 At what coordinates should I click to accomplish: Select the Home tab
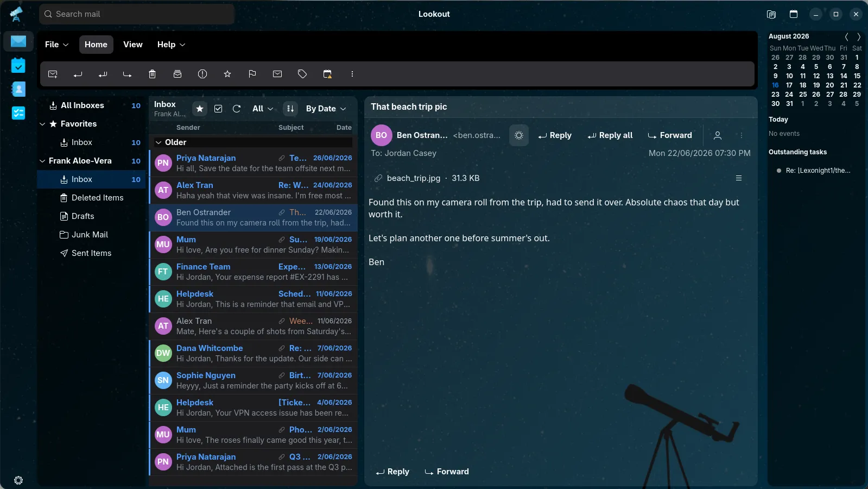tap(96, 45)
